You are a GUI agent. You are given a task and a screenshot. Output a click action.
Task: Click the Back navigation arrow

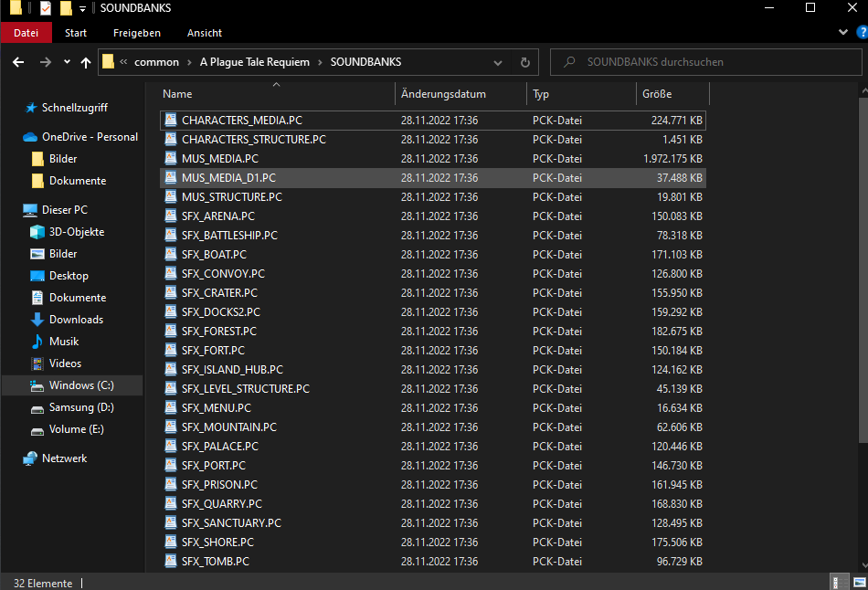click(x=18, y=62)
